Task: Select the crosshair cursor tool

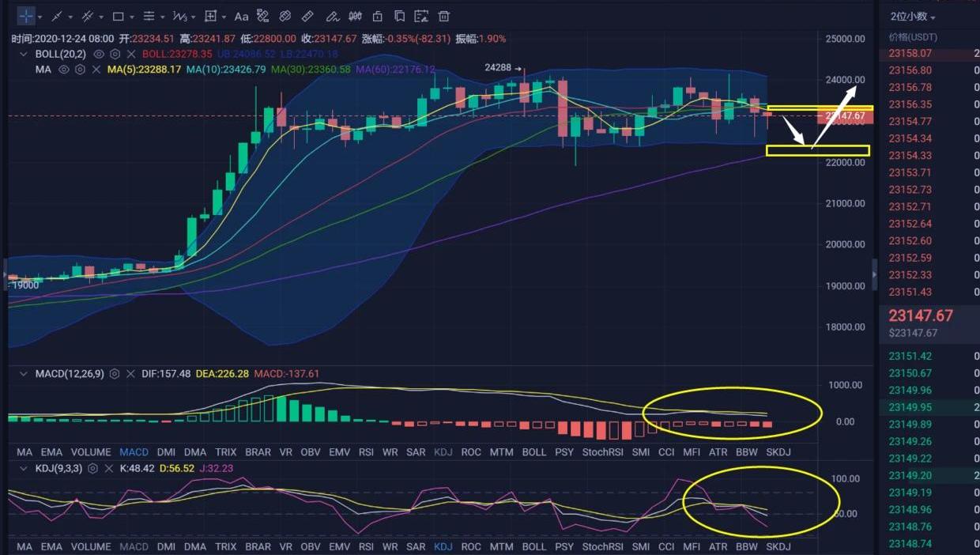Action: (x=26, y=16)
